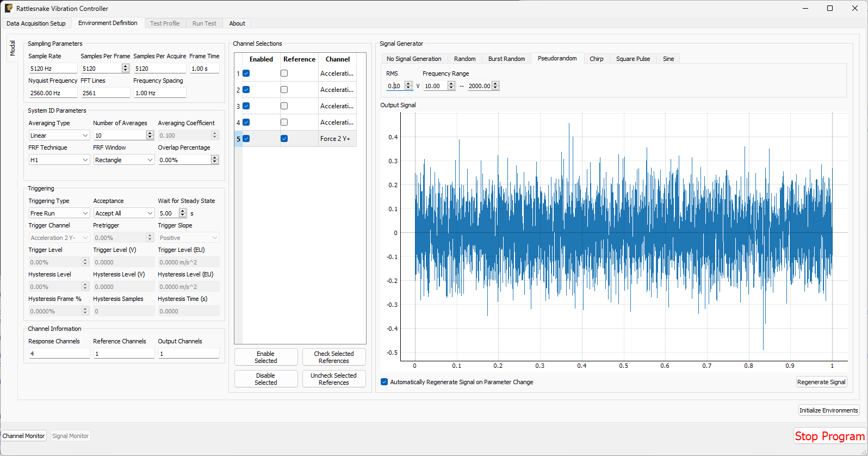Switch to Burst Random signal tab
This screenshot has height=456, width=868.
(507, 59)
